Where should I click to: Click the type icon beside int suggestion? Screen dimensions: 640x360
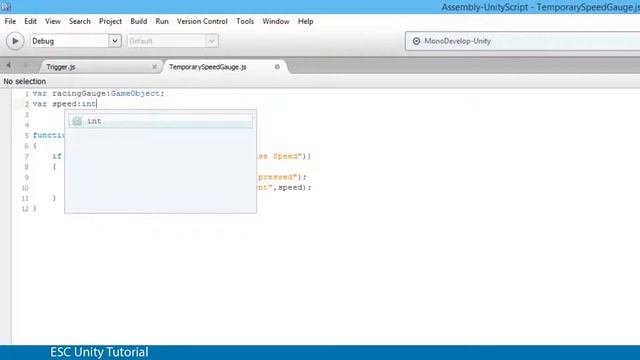[77, 121]
